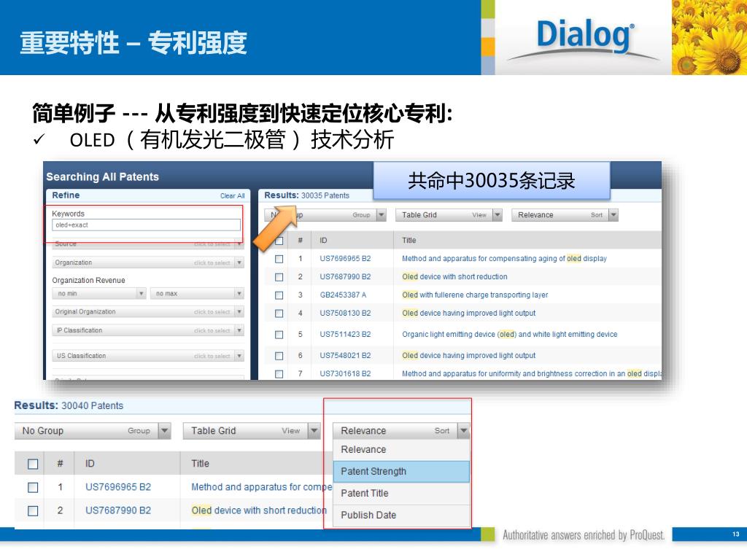This screenshot has height=560, width=747.
Task: Select Patent Strength option in sort menu
Action: pyautogui.click(x=401, y=472)
